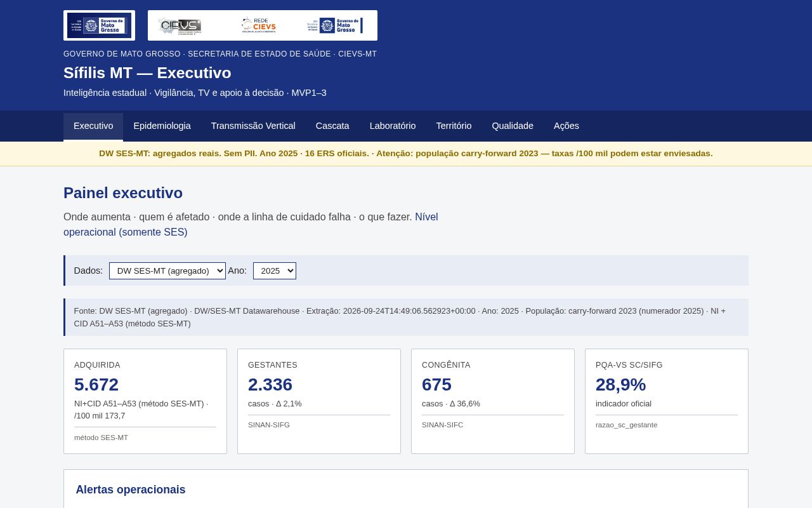The image size is (812, 508).
Task: Click the método SES-MT footnote in the Adquirida card
Action: click(101, 438)
